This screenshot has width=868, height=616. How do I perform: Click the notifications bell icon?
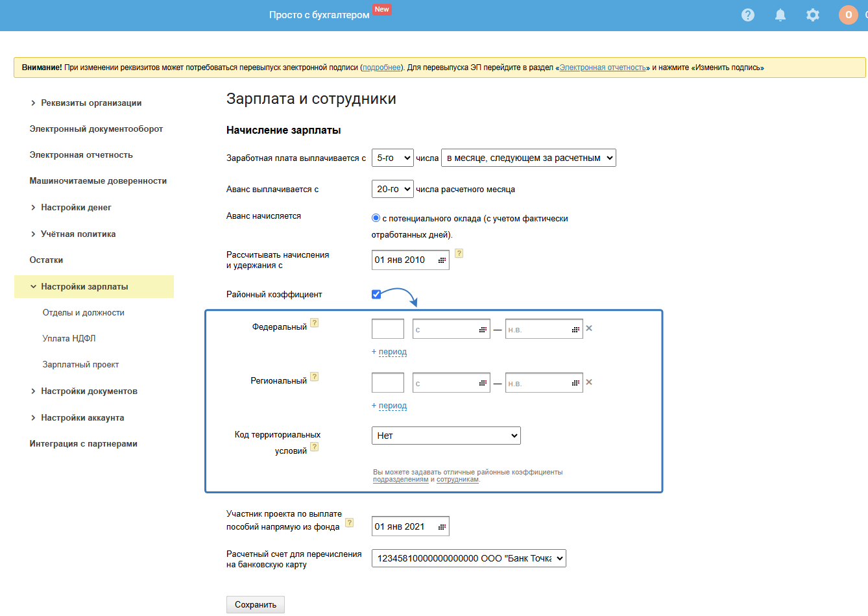[780, 15]
